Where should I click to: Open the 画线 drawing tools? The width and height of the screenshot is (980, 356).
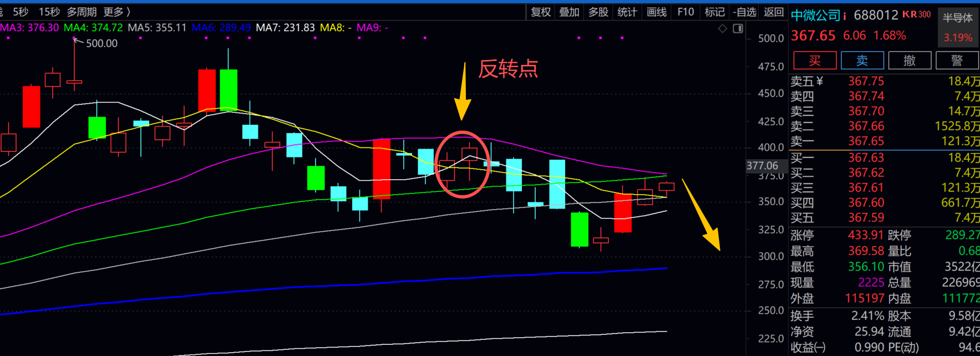coord(657,12)
